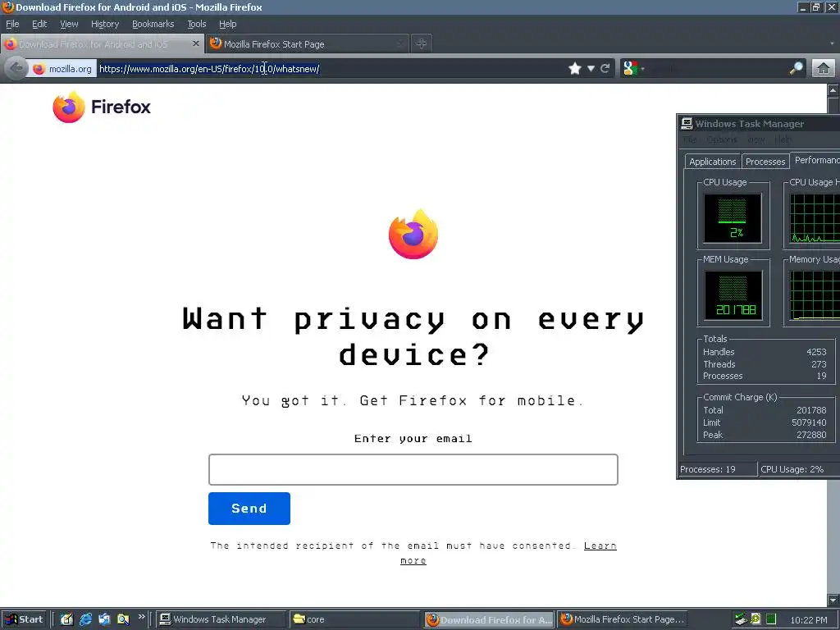Click the magnifying glass search icon

click(x=796, y=69)
